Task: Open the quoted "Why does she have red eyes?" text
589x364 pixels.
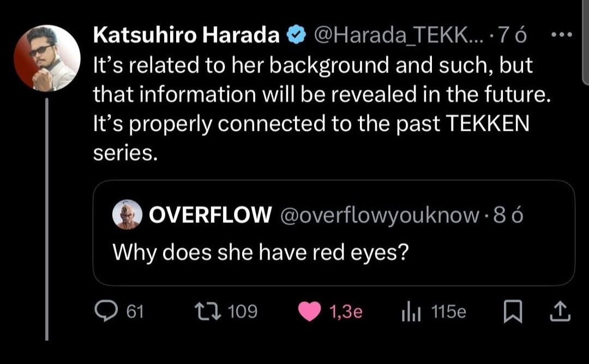Action: pyautogui.click(x=260, y=252)
